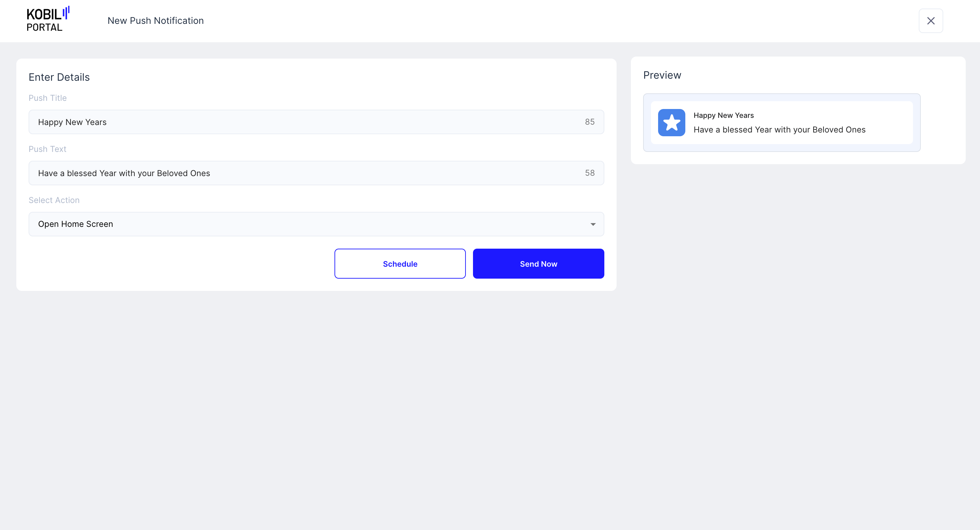Click the character counter showing 85
This screenshot has height=530, width=980.
coord(590,122)
